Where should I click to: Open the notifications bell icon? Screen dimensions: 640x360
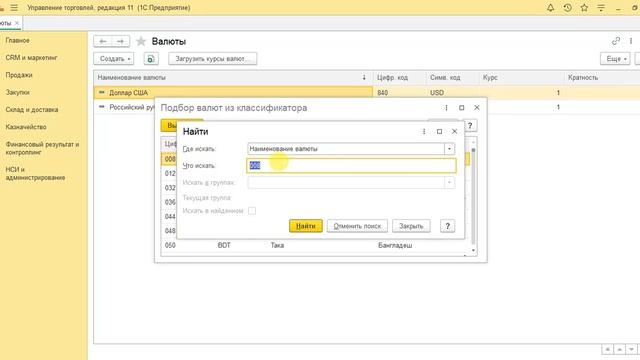[x=551, y=7]
